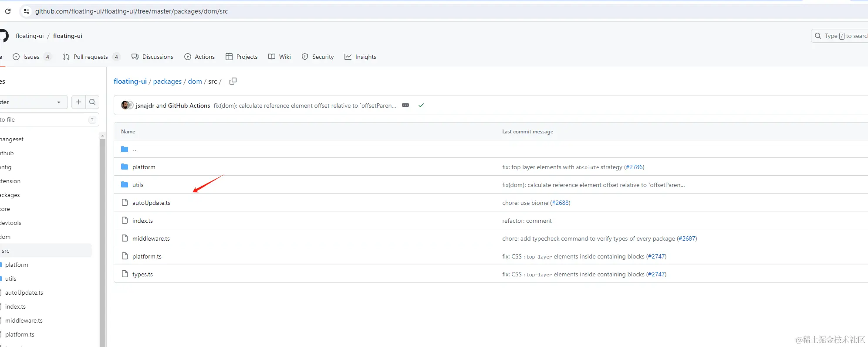Go to floating-ui owner link in header

point(30,36)
